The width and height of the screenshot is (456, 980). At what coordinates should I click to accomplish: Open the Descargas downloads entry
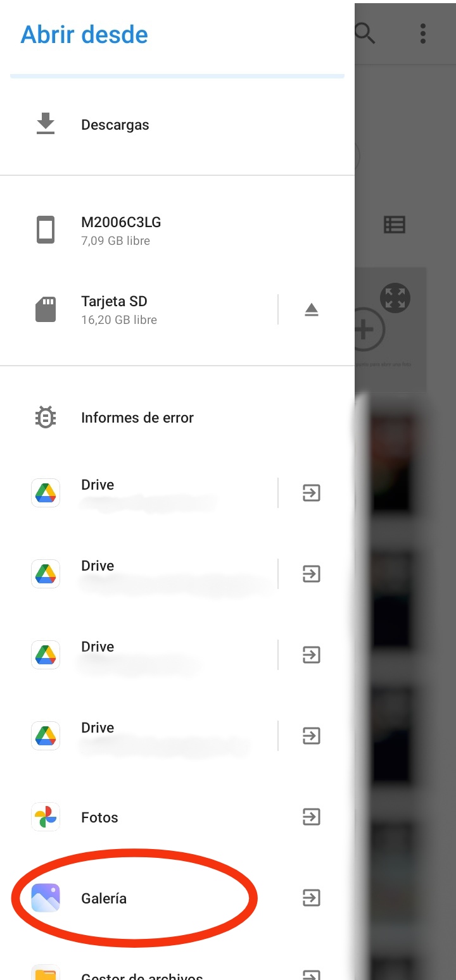click(177, 125)
